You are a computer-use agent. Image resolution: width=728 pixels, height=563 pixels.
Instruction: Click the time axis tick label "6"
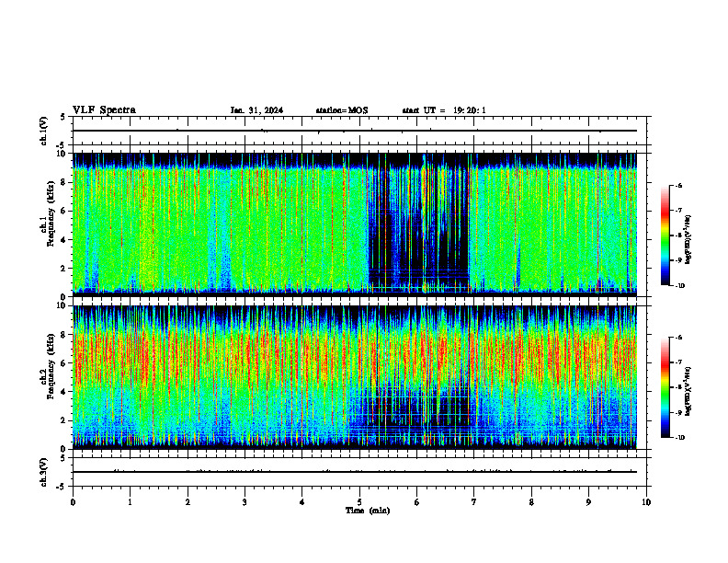(x=417, y=502)
